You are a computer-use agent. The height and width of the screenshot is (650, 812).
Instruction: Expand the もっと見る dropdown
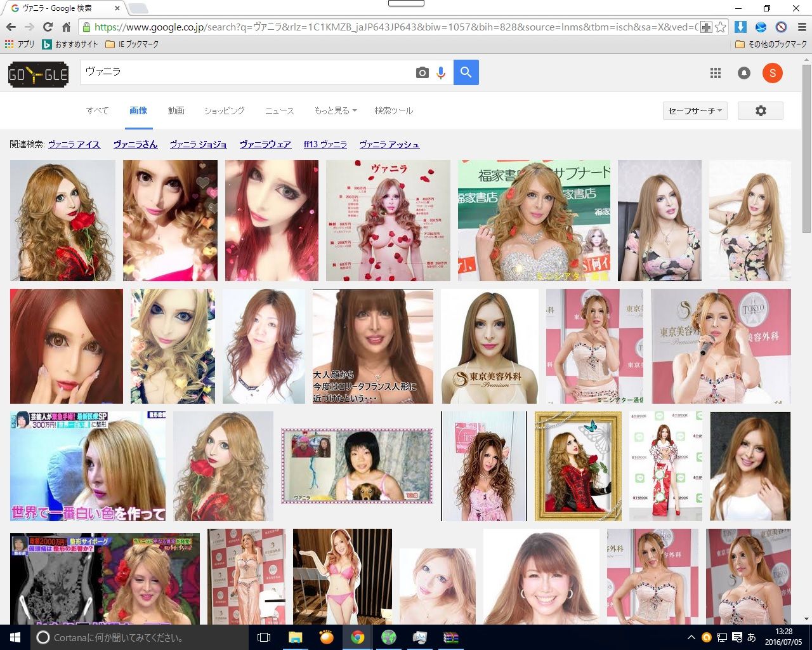(x=336, y=110)
